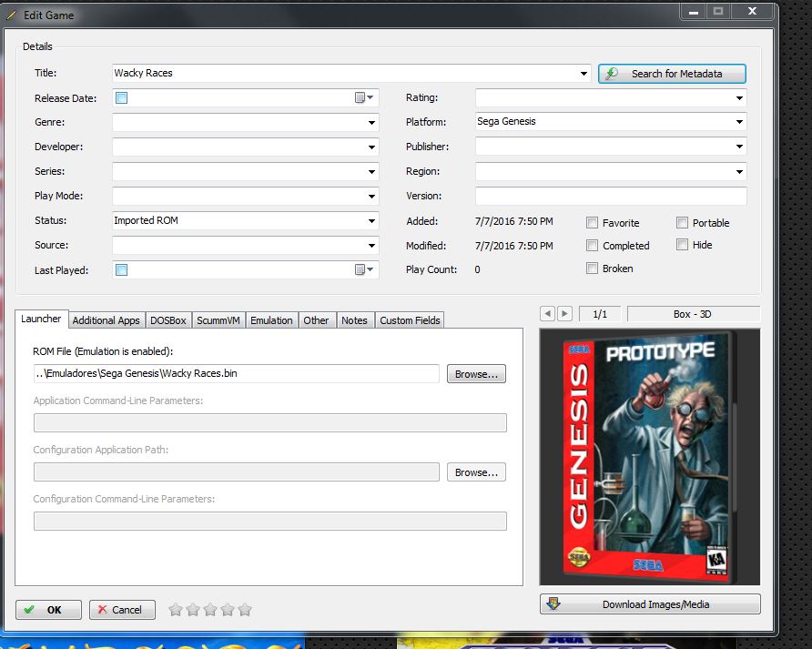Select the Launcher tab
This screenshot has height=649, width=812.
coord(41,319)
